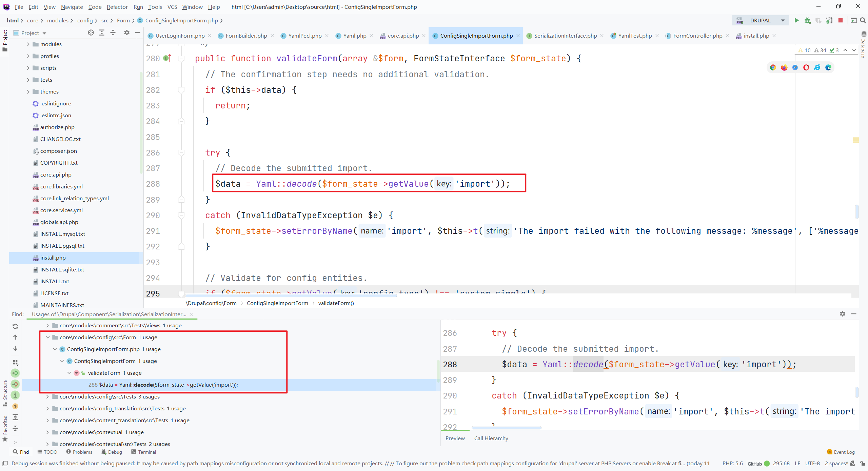This screenshot has height=471, width=868.
Task: Collapse the core\modules\config\src\Form usage node
Action: [48, 337]
